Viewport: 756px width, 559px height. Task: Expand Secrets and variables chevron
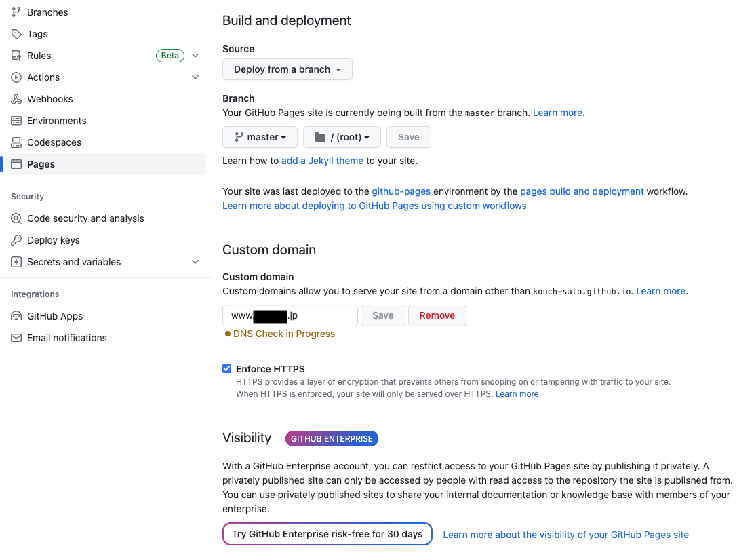(x=195, y=262)
